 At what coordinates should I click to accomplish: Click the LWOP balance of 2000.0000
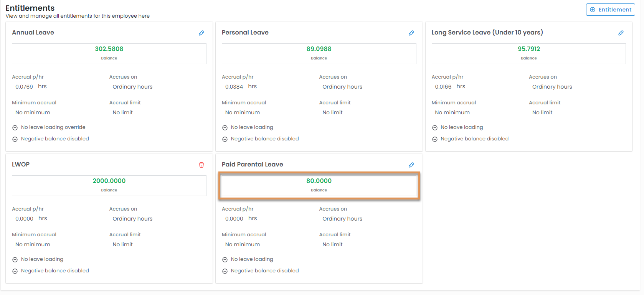tap(109, 181)
